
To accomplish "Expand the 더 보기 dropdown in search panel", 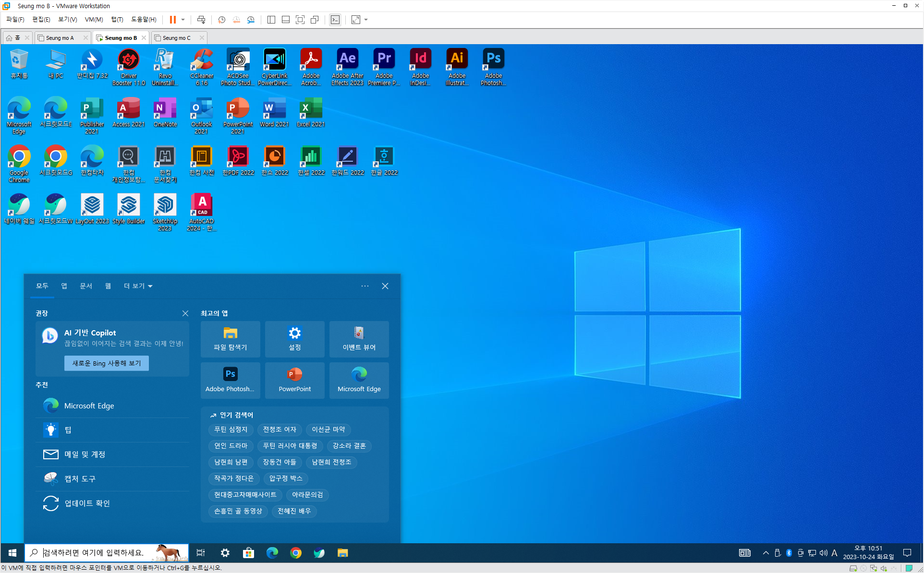I will pos(138,286).
